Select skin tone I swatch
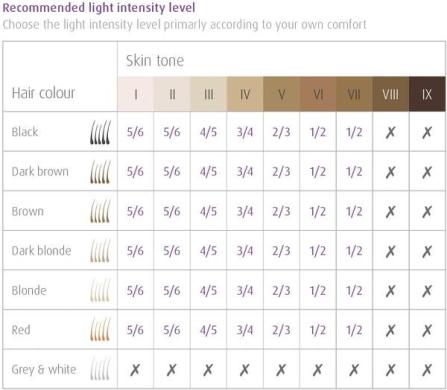Viewport: 447px width, 390px height. 136,94
